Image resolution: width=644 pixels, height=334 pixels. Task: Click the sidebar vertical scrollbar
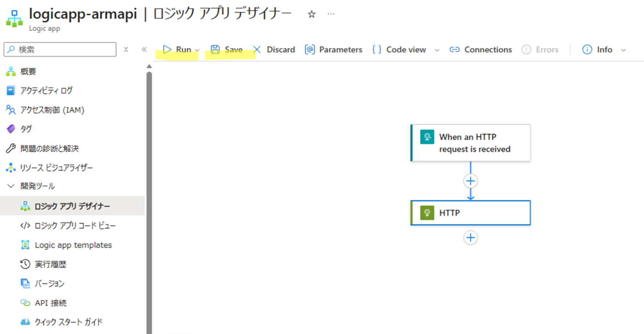pos(149,202)
